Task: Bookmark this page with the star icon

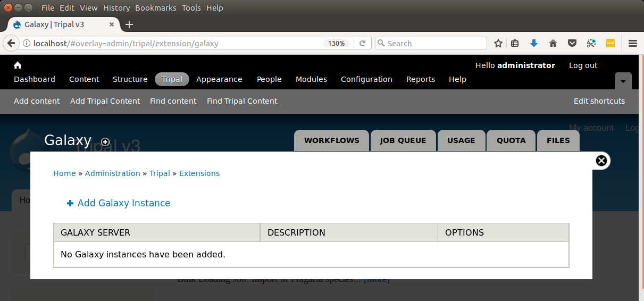Action: (x=498, y=44)
